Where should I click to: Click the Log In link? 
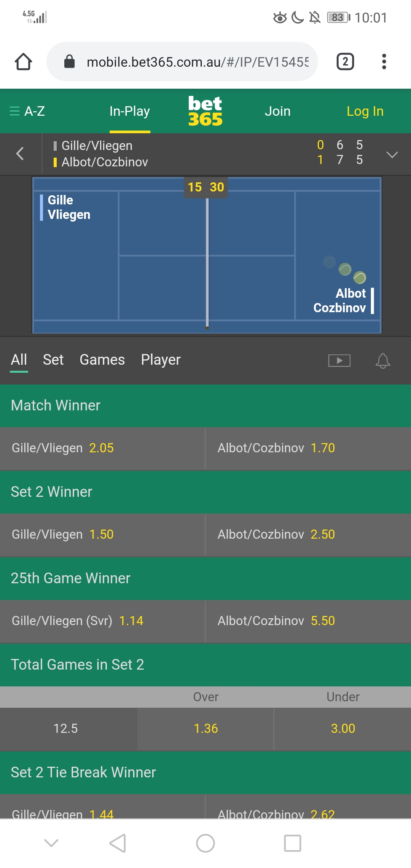tap(365, 111)
